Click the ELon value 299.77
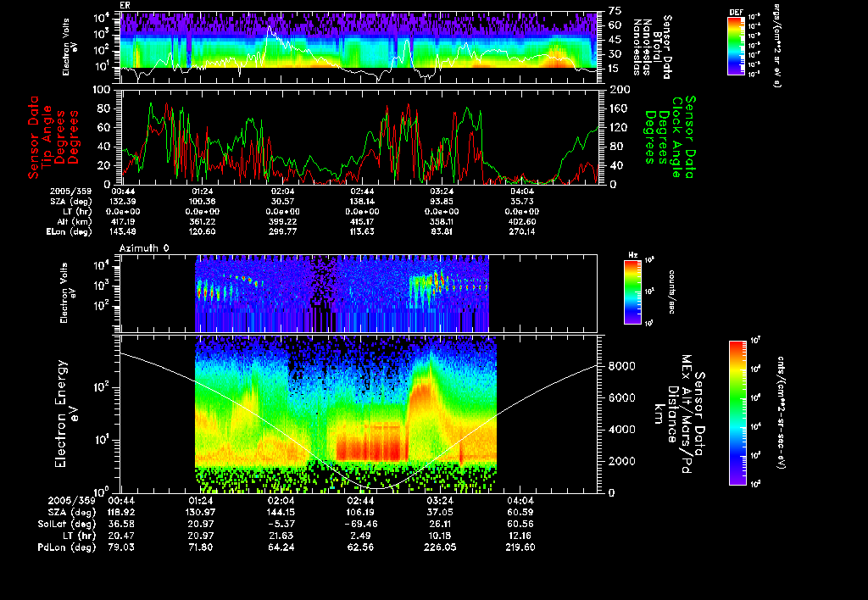 pos(282,231)
